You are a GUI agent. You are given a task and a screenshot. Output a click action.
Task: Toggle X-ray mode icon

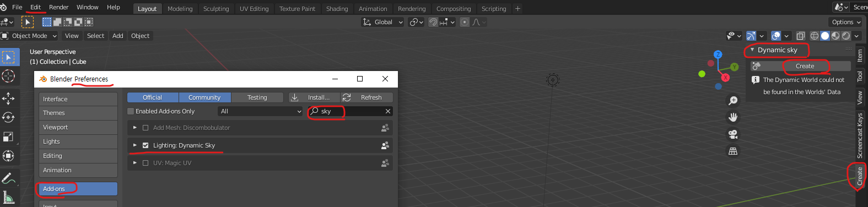click(801, 36)
